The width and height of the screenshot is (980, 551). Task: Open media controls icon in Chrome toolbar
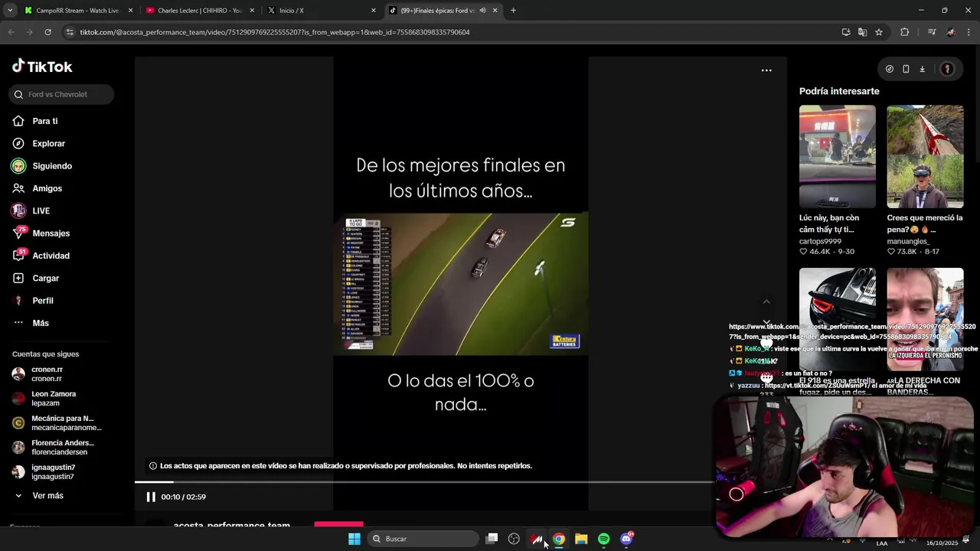point(931,32)
